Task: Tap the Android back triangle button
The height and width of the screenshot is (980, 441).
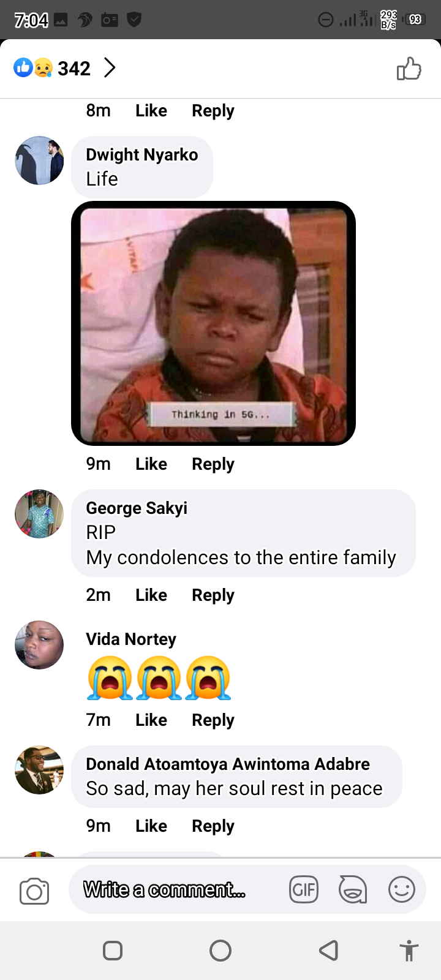Action: pos(329,951)
